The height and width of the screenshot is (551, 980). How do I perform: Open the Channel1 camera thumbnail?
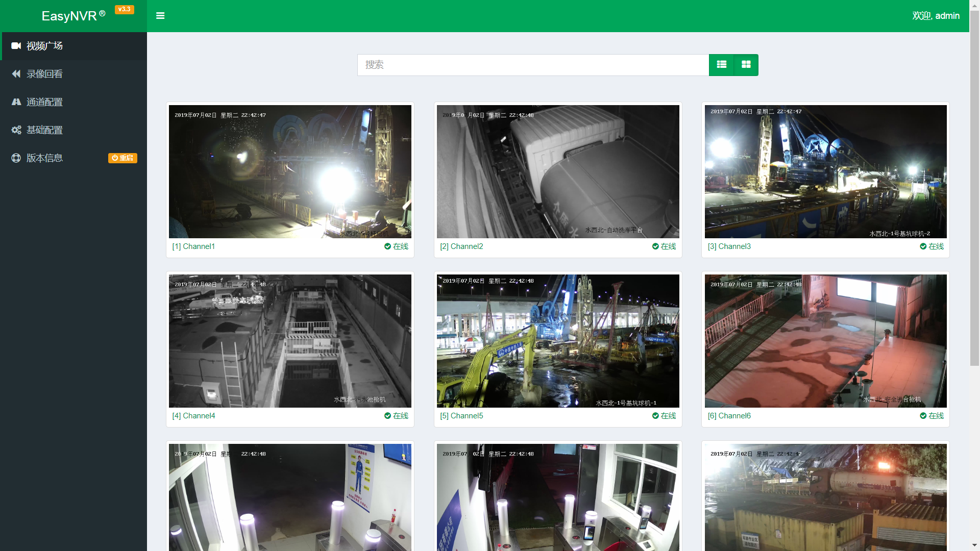290,171
